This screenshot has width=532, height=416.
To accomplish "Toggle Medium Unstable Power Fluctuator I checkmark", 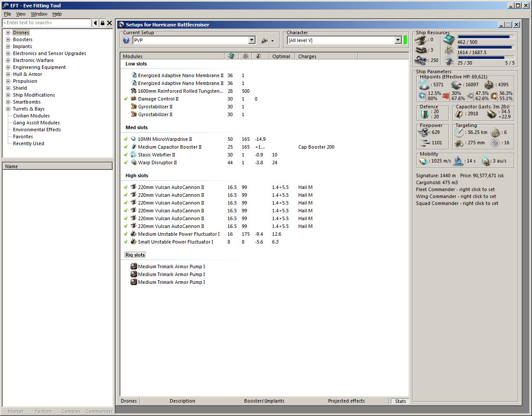I will point(126,234).
